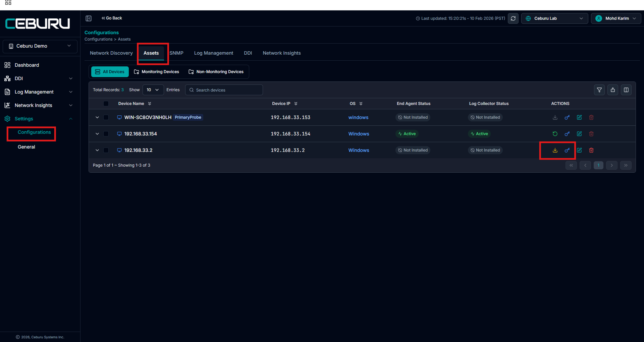Select page 1 in pagination
Screen dimensions: 644x342
598,165
